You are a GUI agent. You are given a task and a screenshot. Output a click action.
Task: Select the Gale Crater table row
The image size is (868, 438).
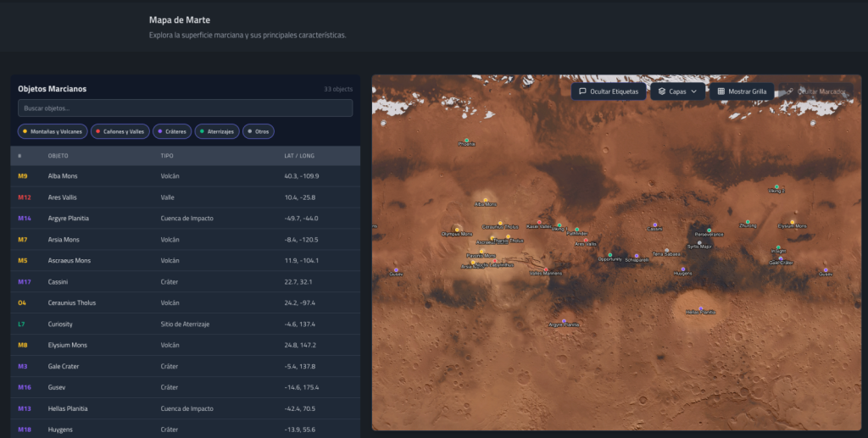coord(185,366)
